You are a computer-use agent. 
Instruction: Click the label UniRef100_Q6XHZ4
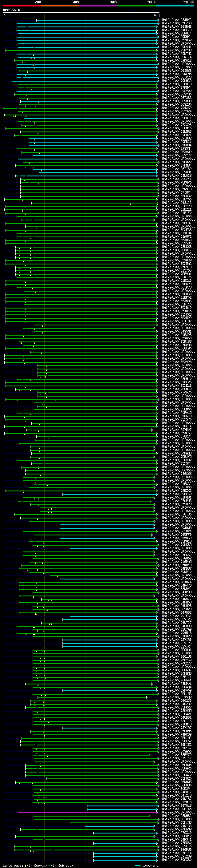tap(177, 582)
